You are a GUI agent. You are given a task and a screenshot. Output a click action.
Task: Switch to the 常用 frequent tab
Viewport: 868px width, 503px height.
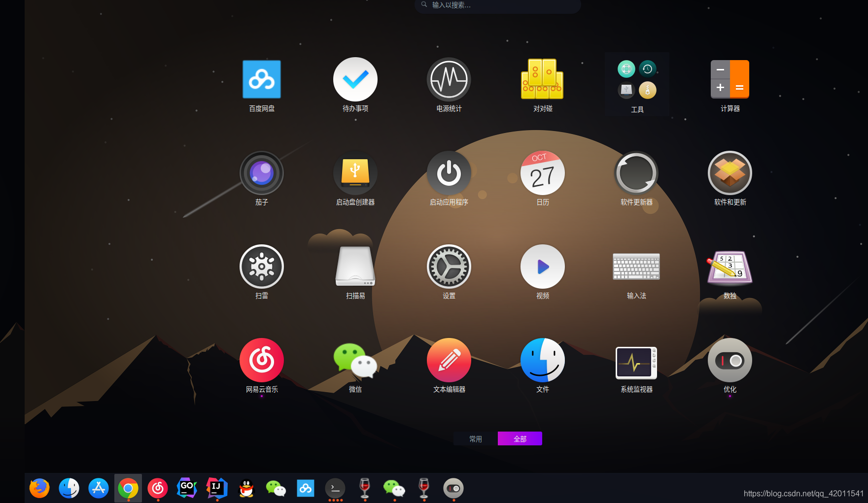pyautogui.click(x=476, y=438)
